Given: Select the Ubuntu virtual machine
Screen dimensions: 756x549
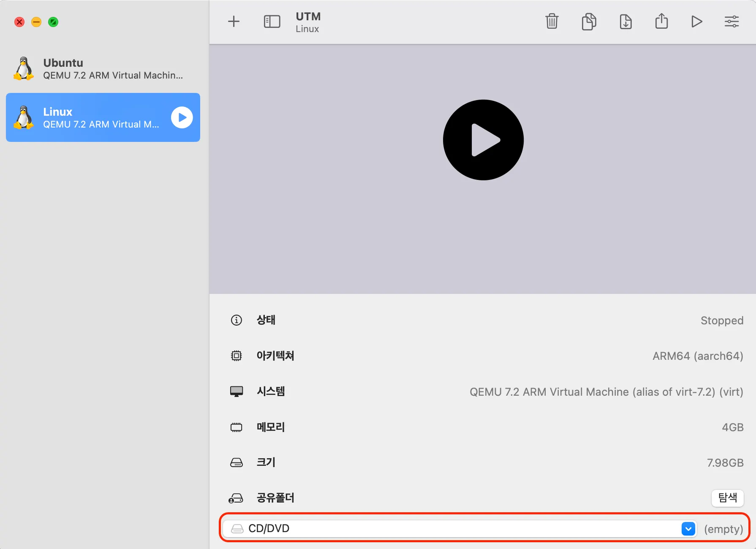Looking at the screenshot, I should pyautogui.click(x=103, y=68).
